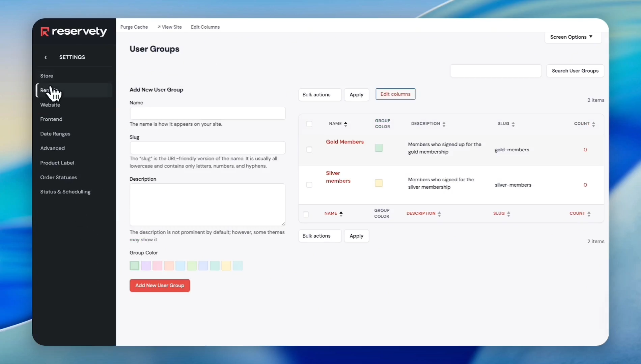Click the Description sort arrows in table header
Image resolution: width=641 pixels, height=364 pixels.
point(444,124)
